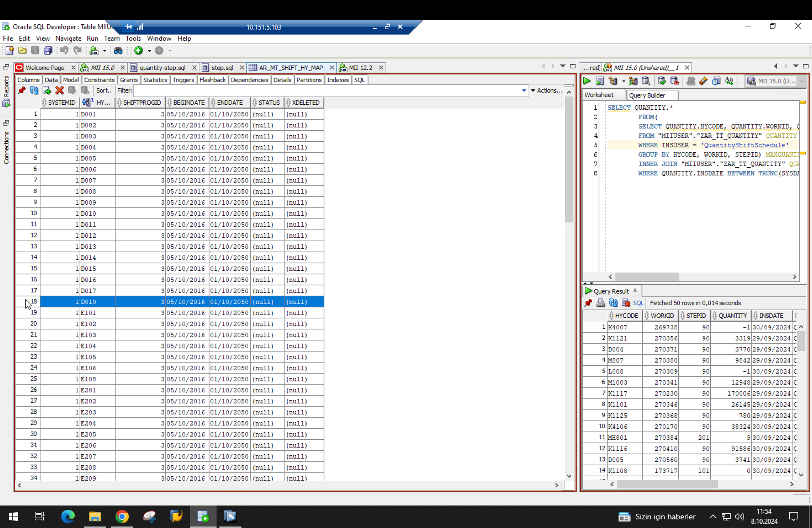Click the Commit icon in the worksheet toolbar
This screenshot has width=812, height=528.
[661, 81]
